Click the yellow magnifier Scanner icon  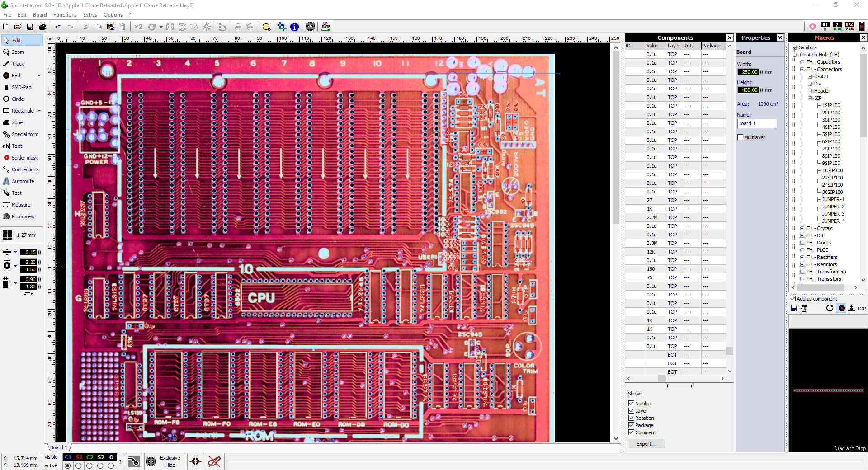[266, 27]
